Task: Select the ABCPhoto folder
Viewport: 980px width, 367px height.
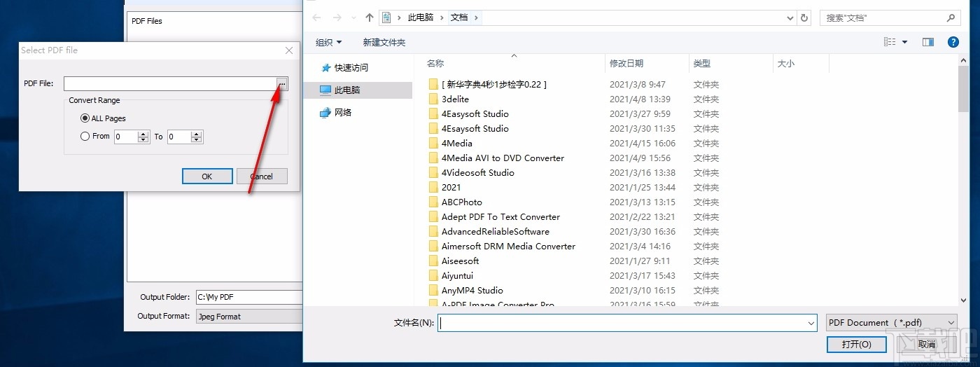Action: 462,202
